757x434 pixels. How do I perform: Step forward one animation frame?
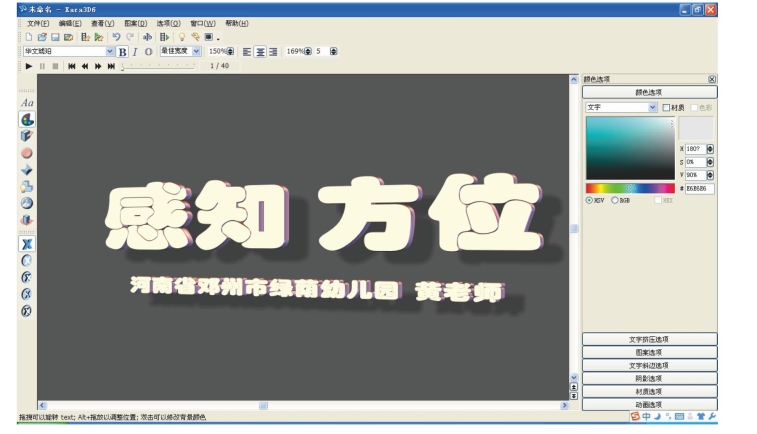tap(98, 66)
